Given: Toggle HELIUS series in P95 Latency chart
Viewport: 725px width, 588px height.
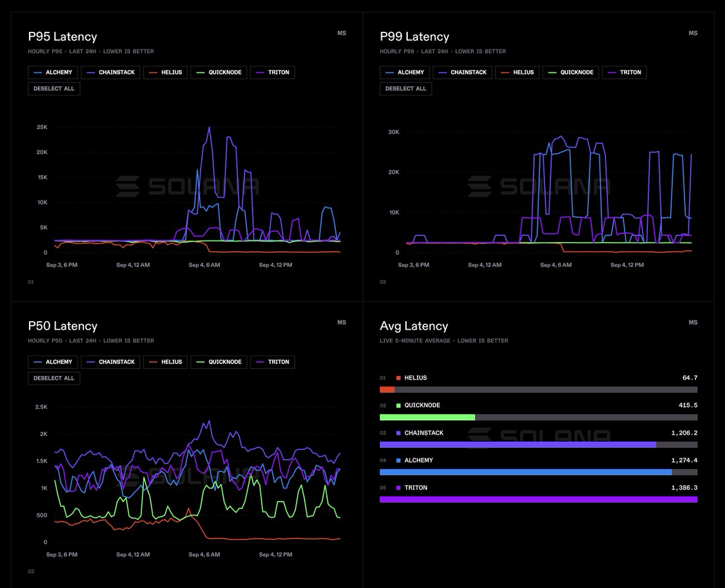Looking at the screenshot, I should click(x=166, y=72).
